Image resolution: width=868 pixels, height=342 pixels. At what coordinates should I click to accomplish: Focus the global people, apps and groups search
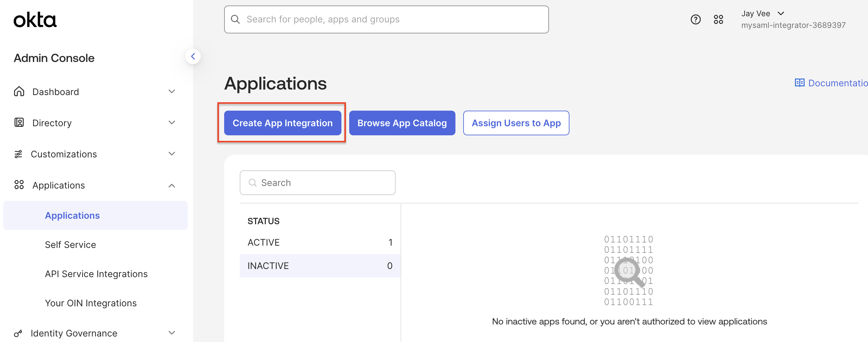point(387,19)
